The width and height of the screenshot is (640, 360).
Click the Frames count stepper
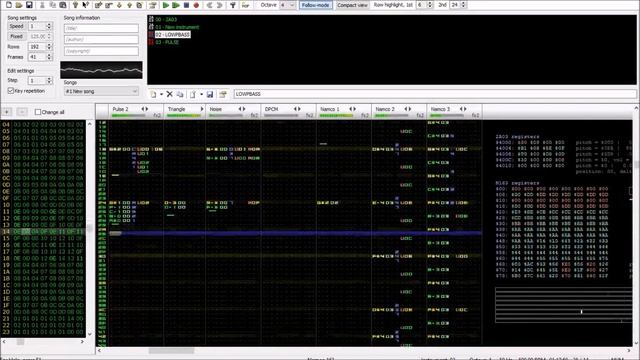coord(49,57)
